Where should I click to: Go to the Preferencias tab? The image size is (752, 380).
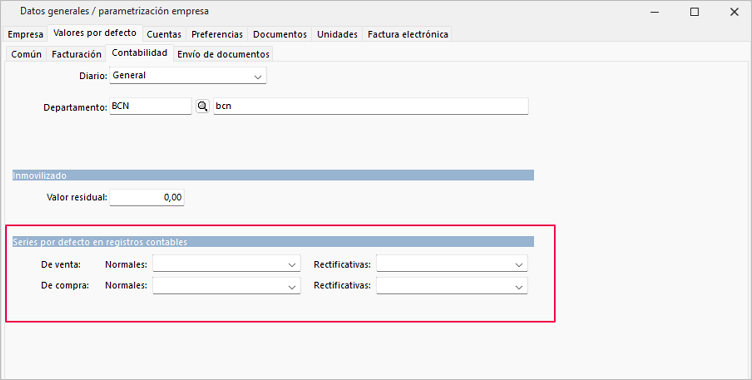[x=217, y=35]
